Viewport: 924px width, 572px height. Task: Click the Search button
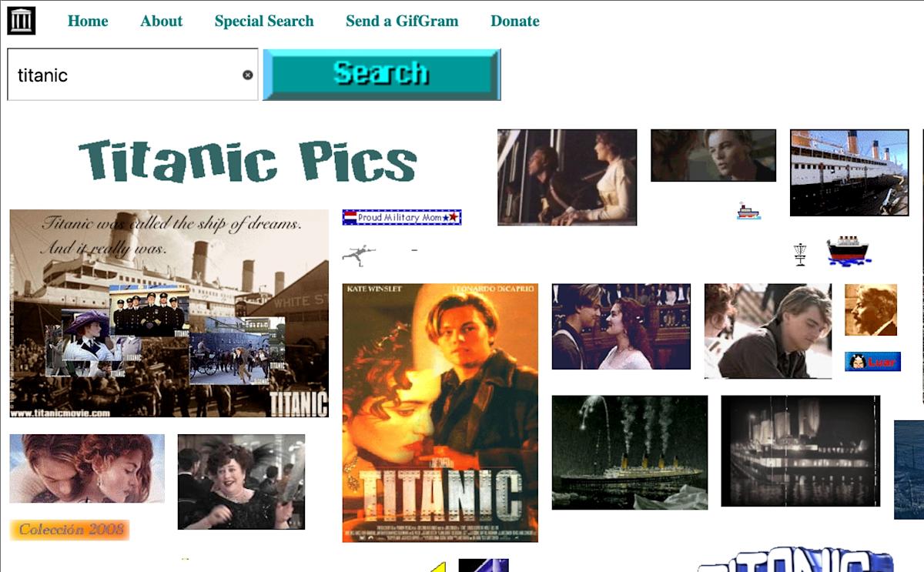click(x=380, y=75)
